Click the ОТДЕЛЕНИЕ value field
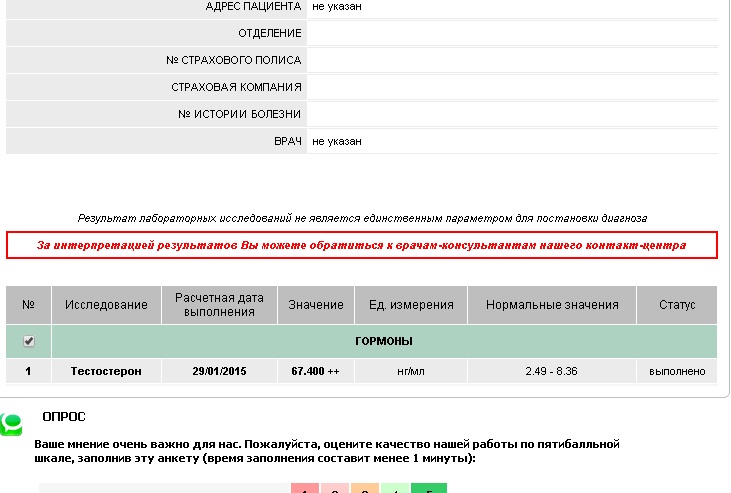 tap(512, 33)
